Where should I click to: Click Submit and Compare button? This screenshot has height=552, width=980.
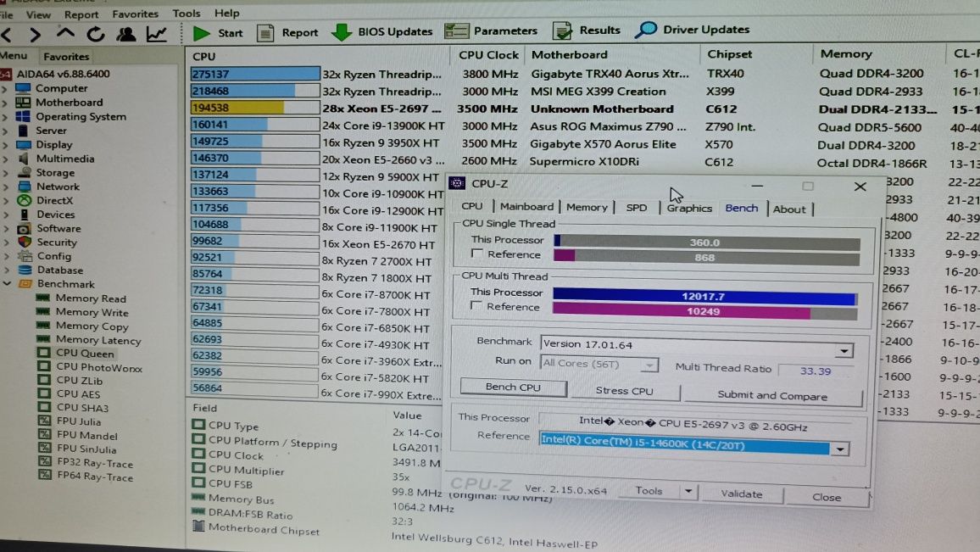[x=772, y=395]
